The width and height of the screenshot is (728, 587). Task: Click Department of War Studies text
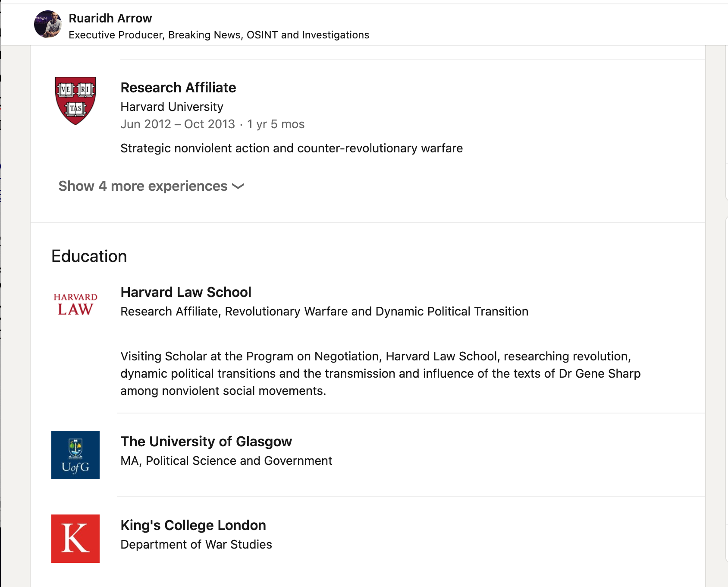pyautogui.click(x=196, y=545)
